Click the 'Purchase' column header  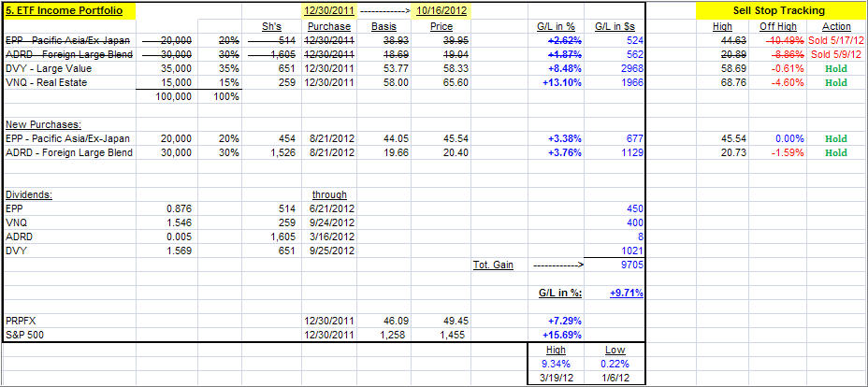[329, 26]
